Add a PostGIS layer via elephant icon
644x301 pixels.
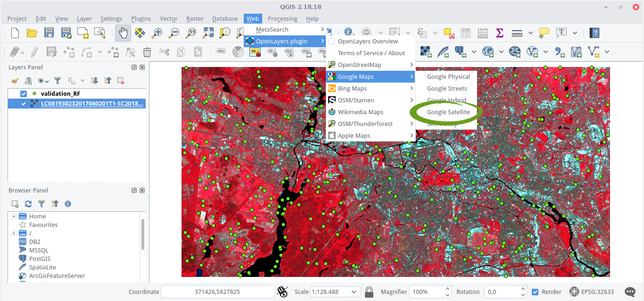460,51
